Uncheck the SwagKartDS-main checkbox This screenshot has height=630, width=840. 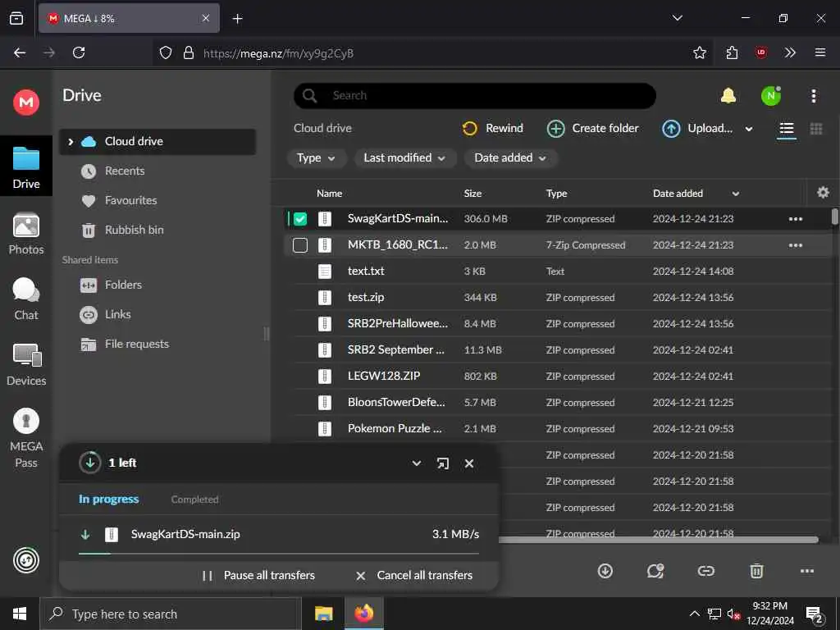(x=300, y=219)
